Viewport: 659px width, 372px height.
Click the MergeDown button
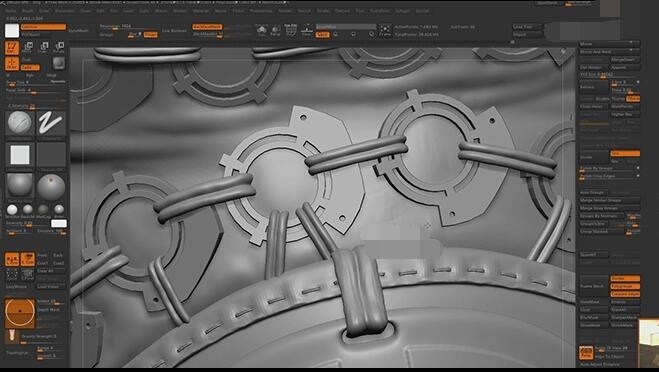coord(625,60)
